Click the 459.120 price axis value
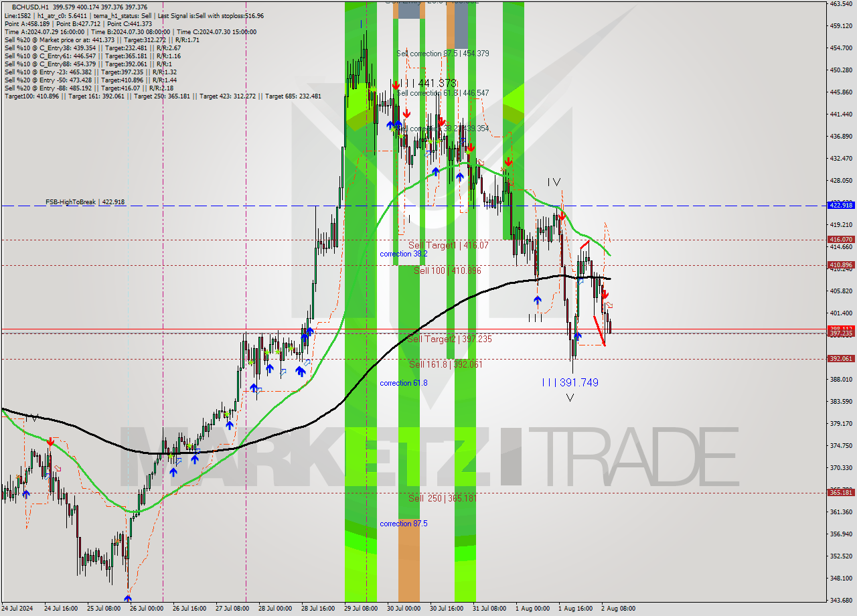The width and height of the screenshot is (857, 616). pyautogui.click(x=840, y=26)
